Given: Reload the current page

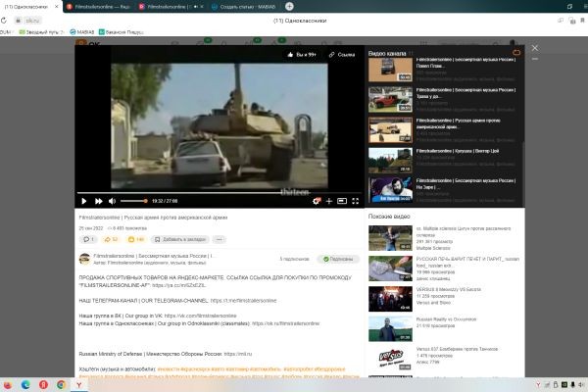Looking at the screenshot, I should pyautogui.click(x=4, y=21).
